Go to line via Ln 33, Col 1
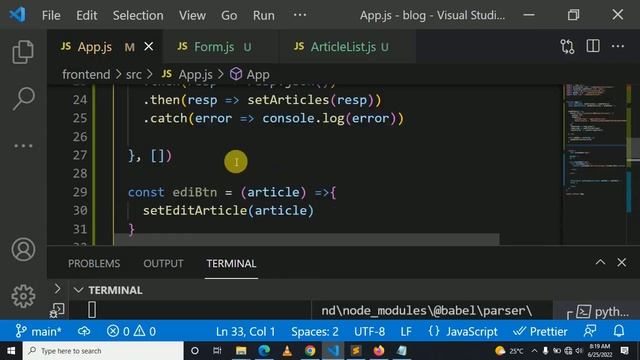640x360 pixels. click(x=245, y=331)
